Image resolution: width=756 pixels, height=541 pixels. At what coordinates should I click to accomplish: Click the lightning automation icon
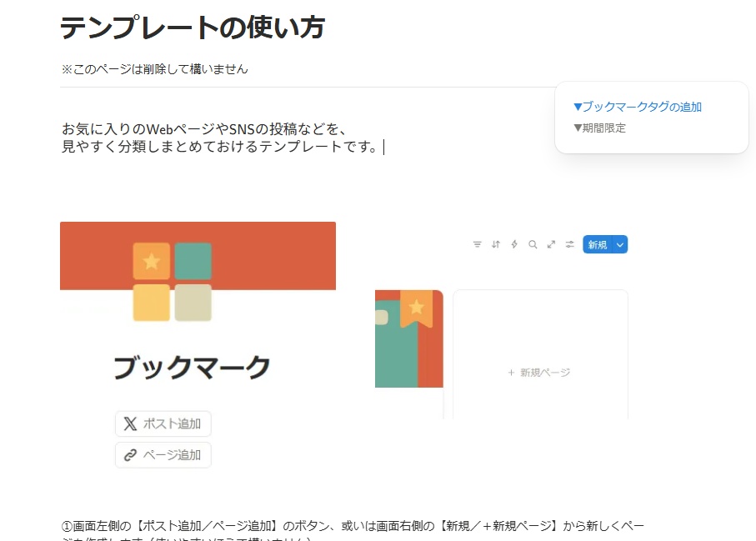pos(514,244)
